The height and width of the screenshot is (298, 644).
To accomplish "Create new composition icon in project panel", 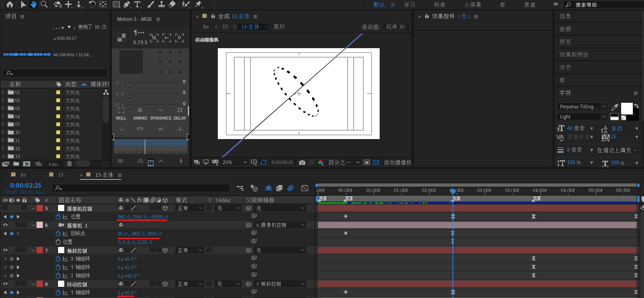I will 26,164.
